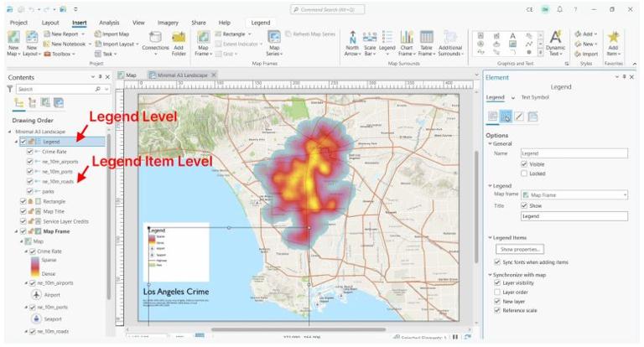Switch to the Map view tab

[x=127, y=75]
